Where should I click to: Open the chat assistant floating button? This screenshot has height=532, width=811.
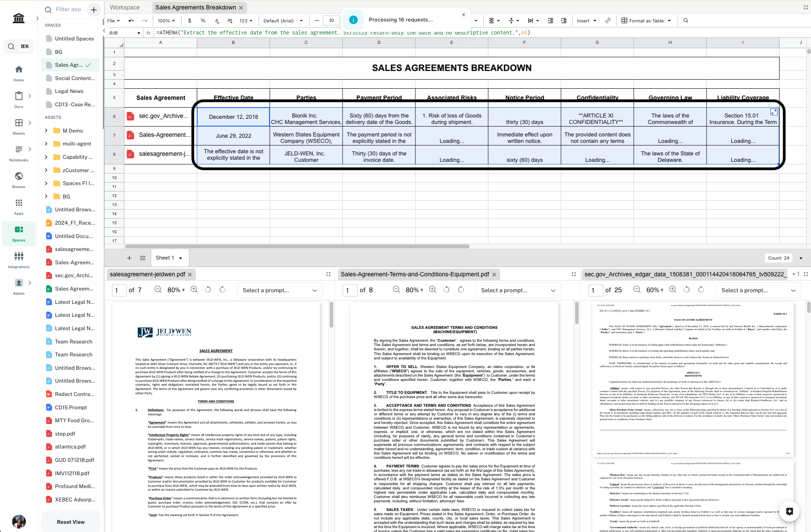coord(789,511)
